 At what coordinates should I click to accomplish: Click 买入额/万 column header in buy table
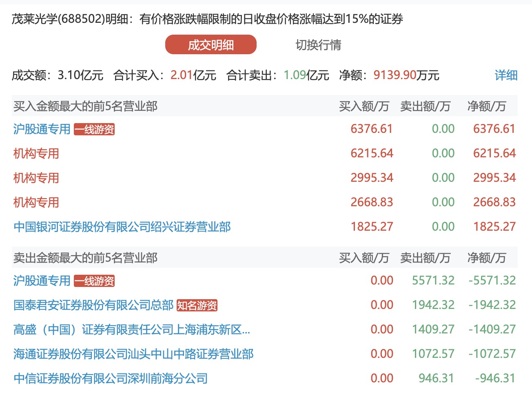[x=364, y=106]
